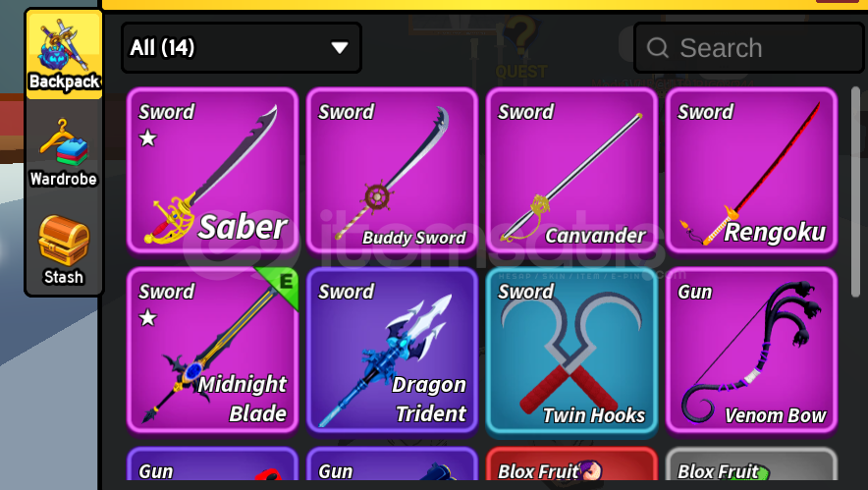This screenshot has width=868, height=490.
Task: Select the Twin Hooks item
Action: pos(571,351)
